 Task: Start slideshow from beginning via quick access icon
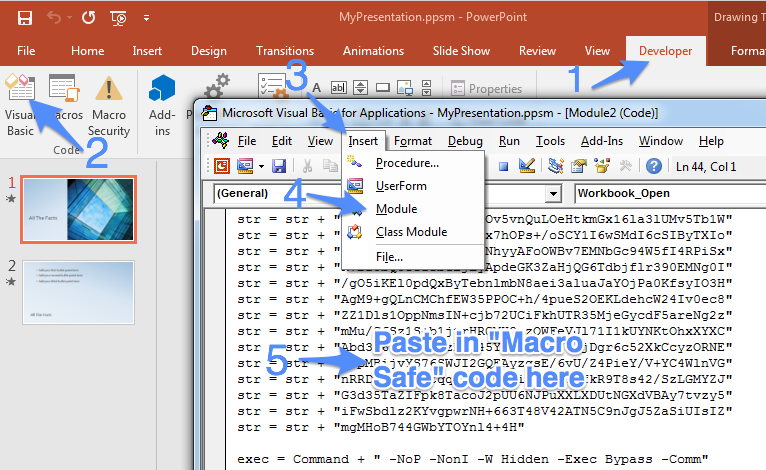[x=118, y=19]
